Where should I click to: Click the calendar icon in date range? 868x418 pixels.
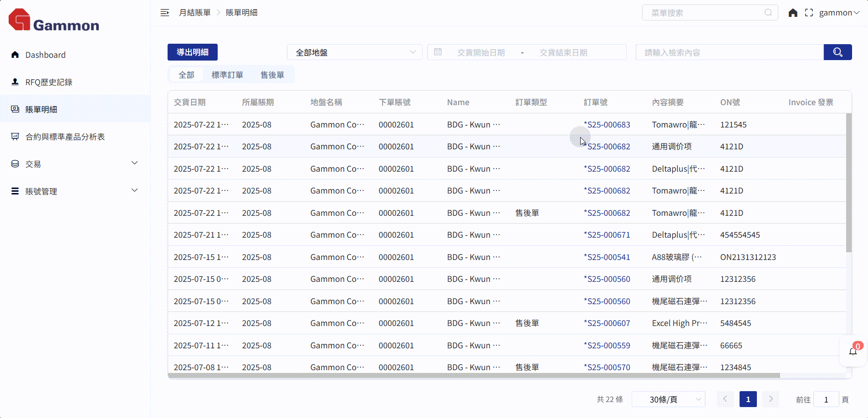click(438, 52)
